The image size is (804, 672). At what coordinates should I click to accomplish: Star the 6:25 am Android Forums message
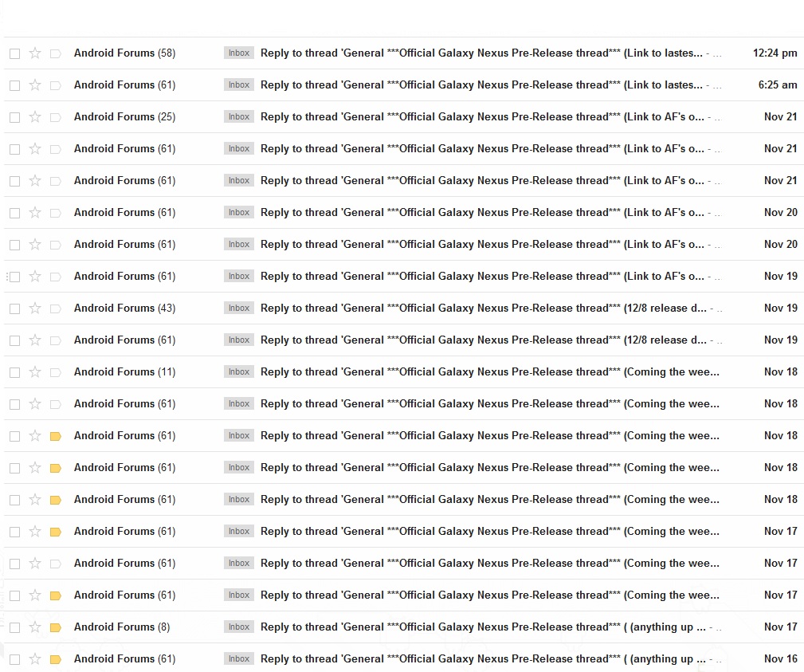(35, 84)
